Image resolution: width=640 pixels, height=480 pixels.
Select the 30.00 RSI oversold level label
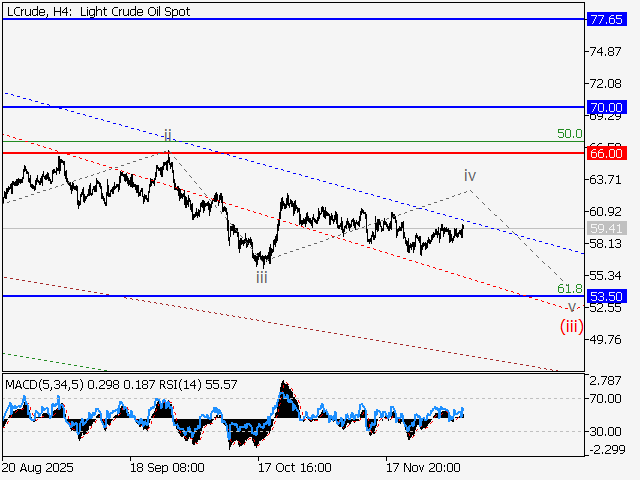tap(603, 432)
